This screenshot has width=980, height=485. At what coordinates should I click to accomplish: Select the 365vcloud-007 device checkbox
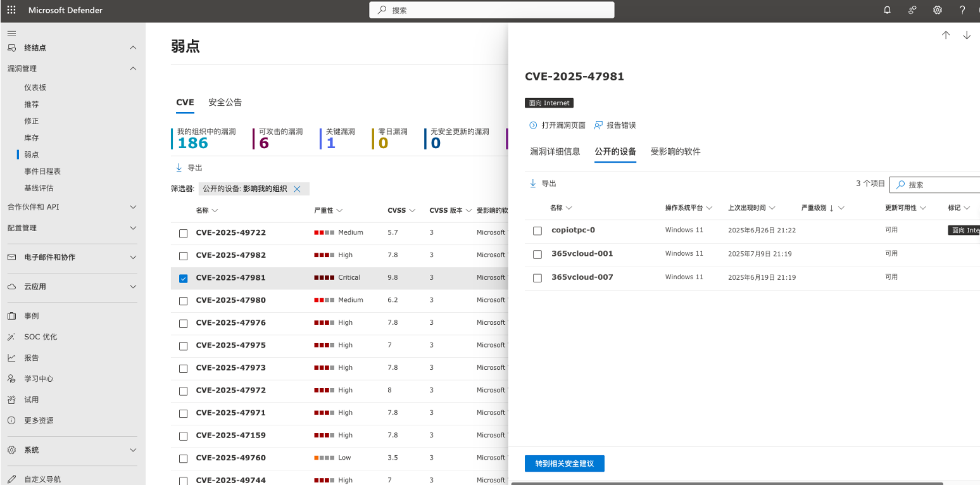[537, 278]
